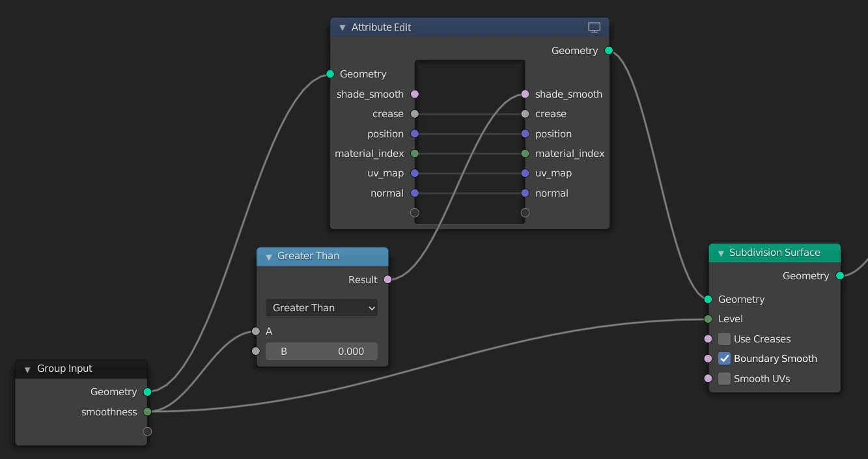Click the B value field showing 0.000
The width and height of the screenshot is (868, 459).
coord(322,352)
